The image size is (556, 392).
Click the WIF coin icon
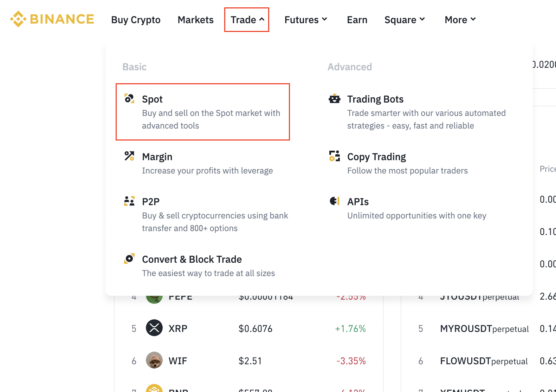coord(154,360)
